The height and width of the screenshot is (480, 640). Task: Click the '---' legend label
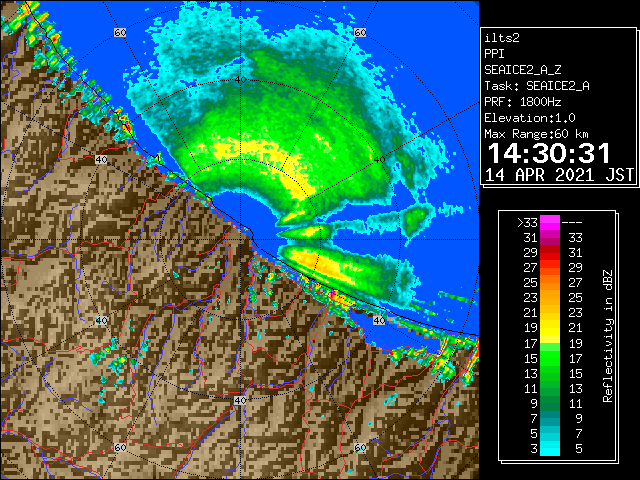point(572,223)
